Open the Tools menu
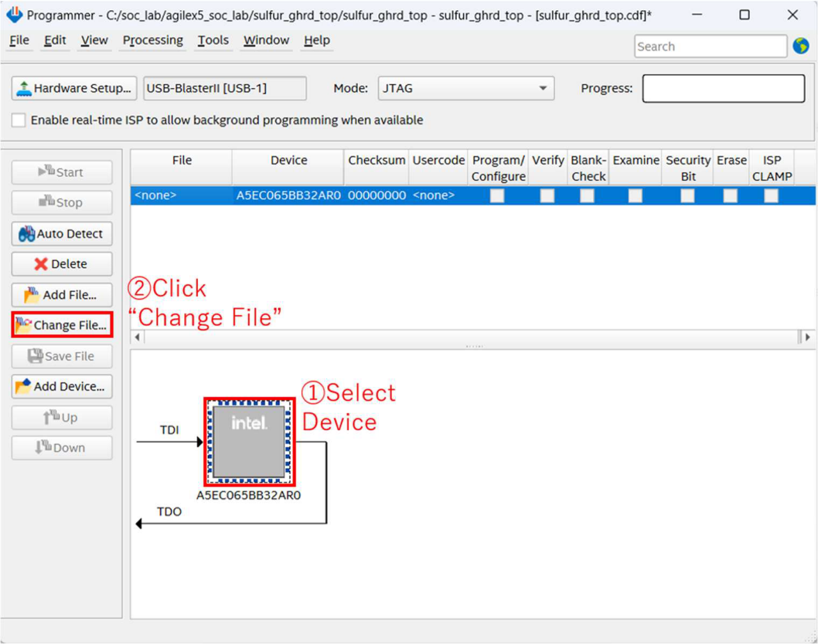The width and height of the screenshot is (818, 644). 213,40
